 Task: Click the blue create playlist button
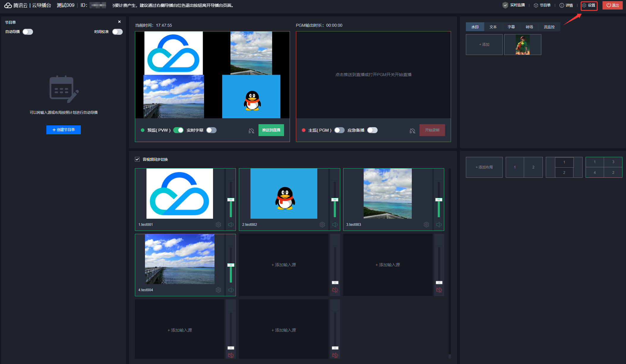point(64,130)
